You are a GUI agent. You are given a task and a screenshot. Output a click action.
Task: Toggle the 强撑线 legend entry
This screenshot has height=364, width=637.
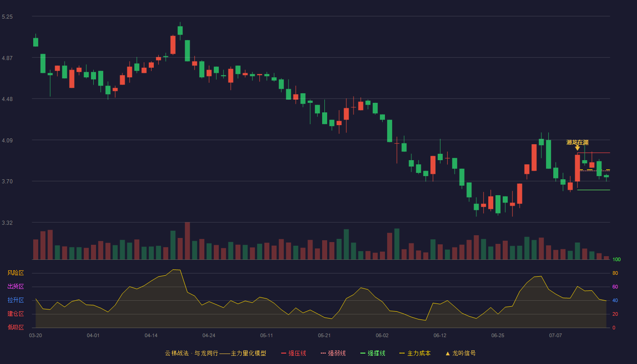click(373, 353)
